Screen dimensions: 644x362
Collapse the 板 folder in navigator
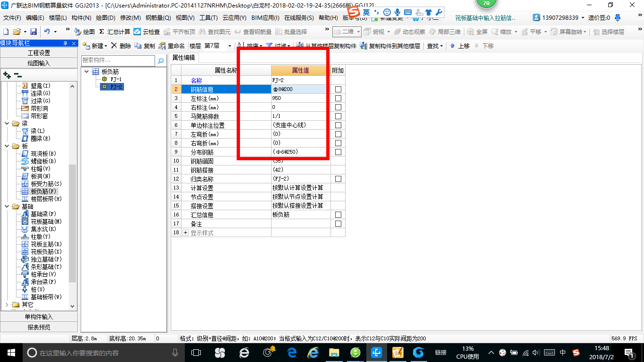pyautogui.click(x=7, y=146)
